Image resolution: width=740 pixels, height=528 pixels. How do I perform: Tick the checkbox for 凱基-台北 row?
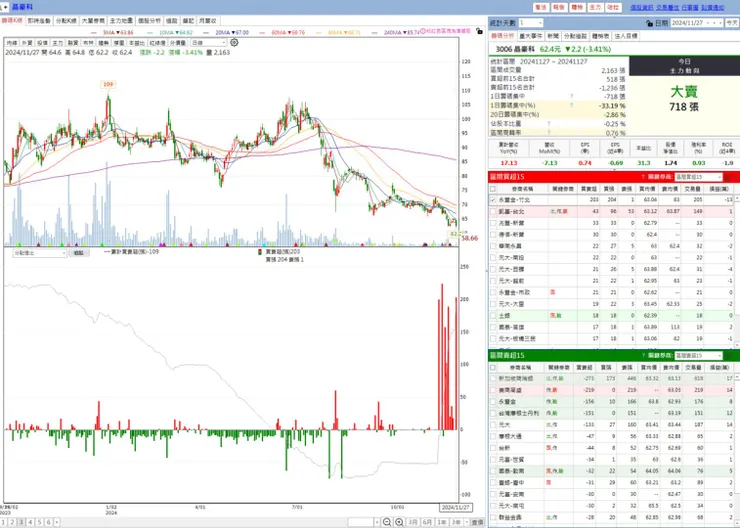(493, 211)
